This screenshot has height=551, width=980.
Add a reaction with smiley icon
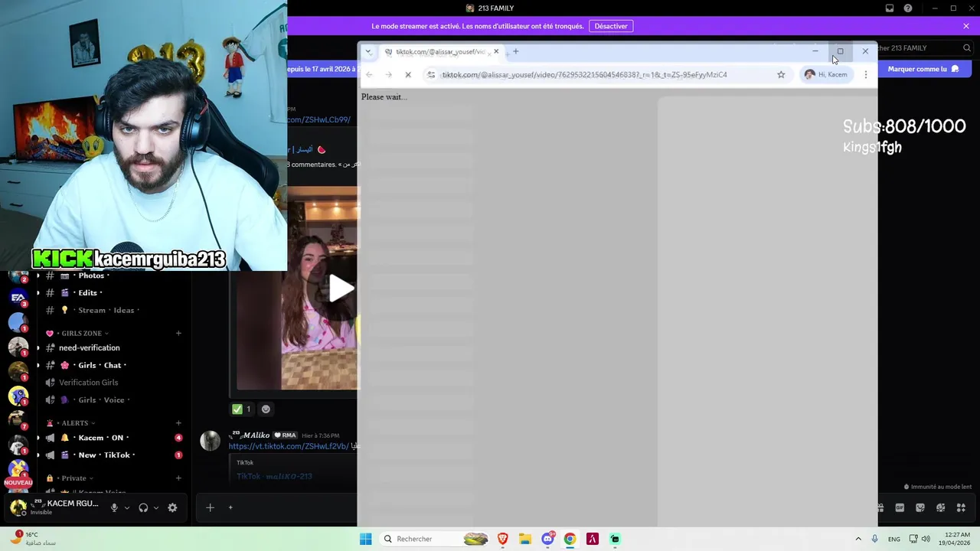[x=266, y=409]
